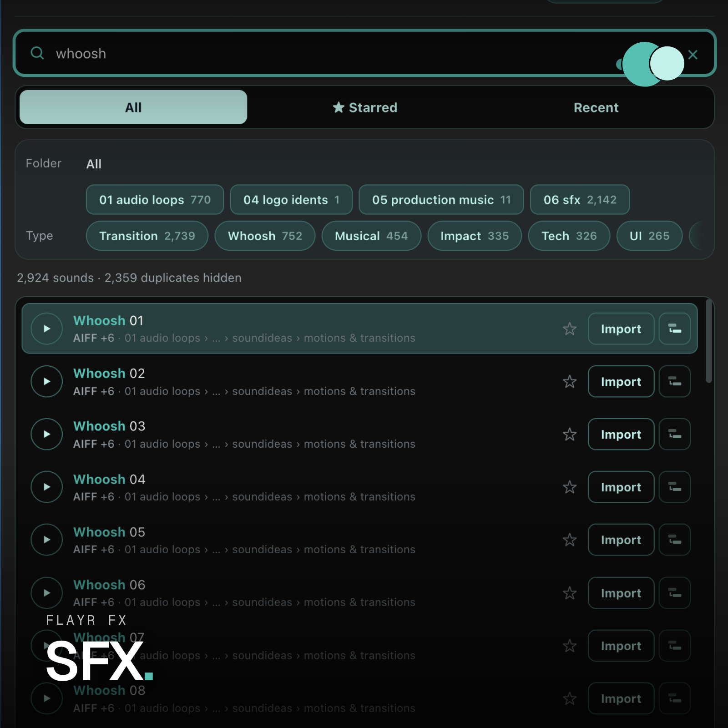Filter by 04 logo idents folder
The image size is (728, 728).
291,199
